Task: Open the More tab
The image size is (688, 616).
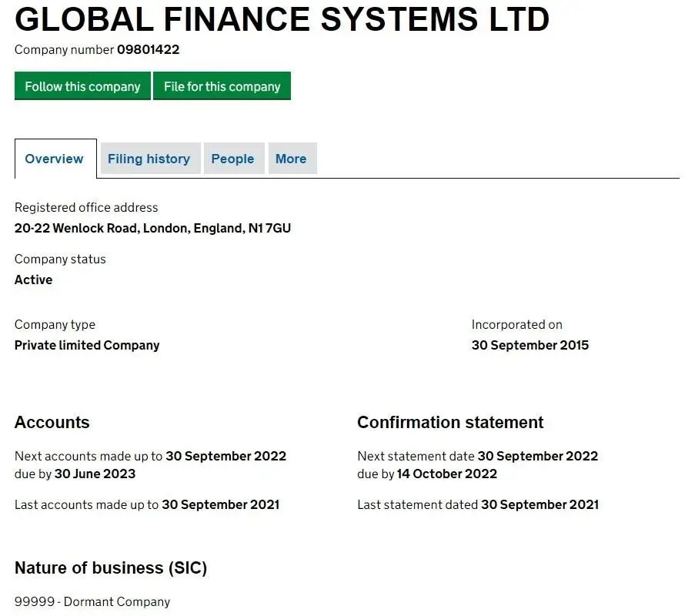Action: click(x=291, y=159)
